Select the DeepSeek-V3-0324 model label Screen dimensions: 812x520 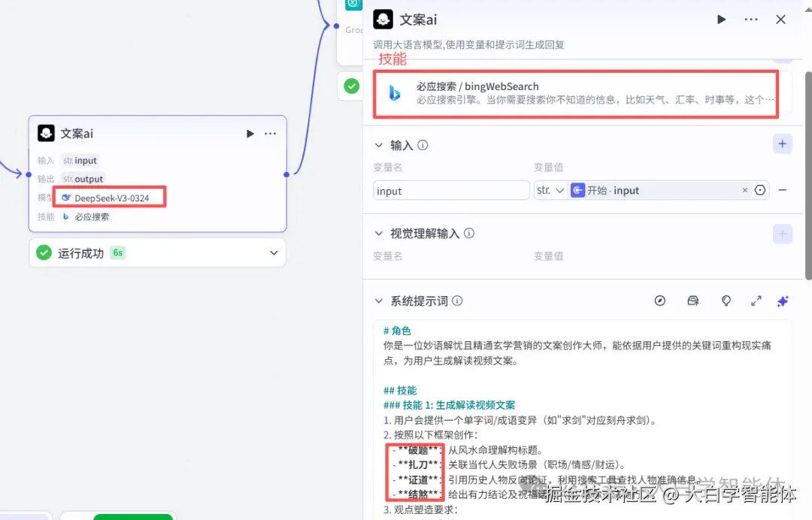coord(110,197)
